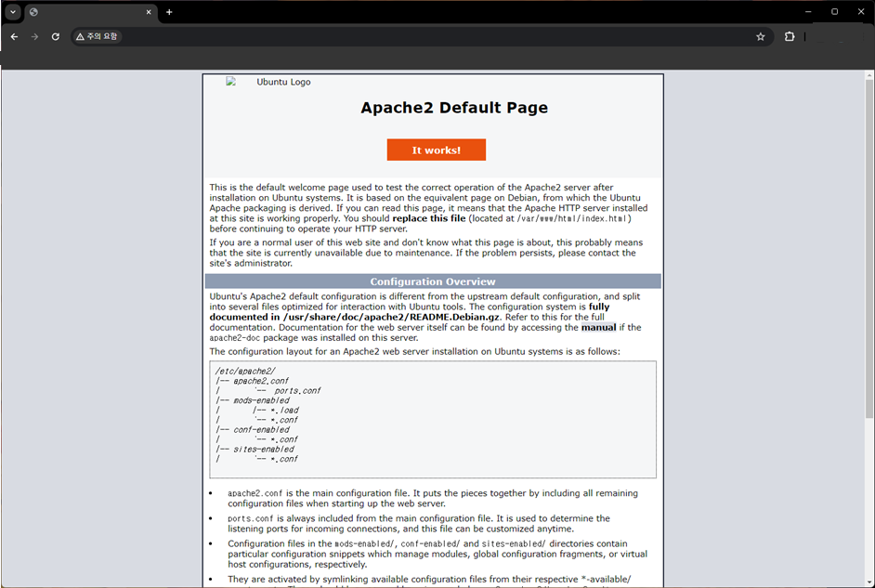Close the current browser tab
Viewport: 875px width, 588px height.
pyautogui.click(x=149, y=12)
